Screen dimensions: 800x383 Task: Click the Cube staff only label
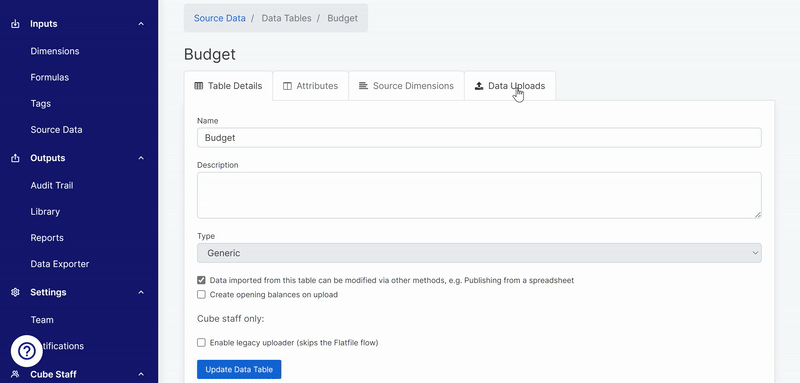pyautogui.click(x=231, y=319)
